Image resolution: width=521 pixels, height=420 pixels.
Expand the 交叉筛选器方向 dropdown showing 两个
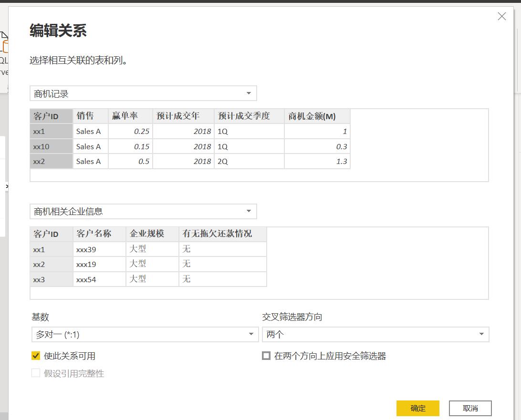point(375,335)
